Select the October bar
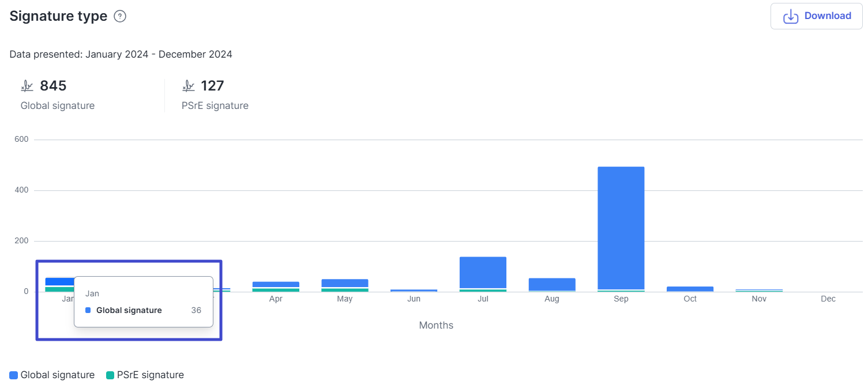The height and width of the screenshot is (392, 868). (x=690, y=289)
